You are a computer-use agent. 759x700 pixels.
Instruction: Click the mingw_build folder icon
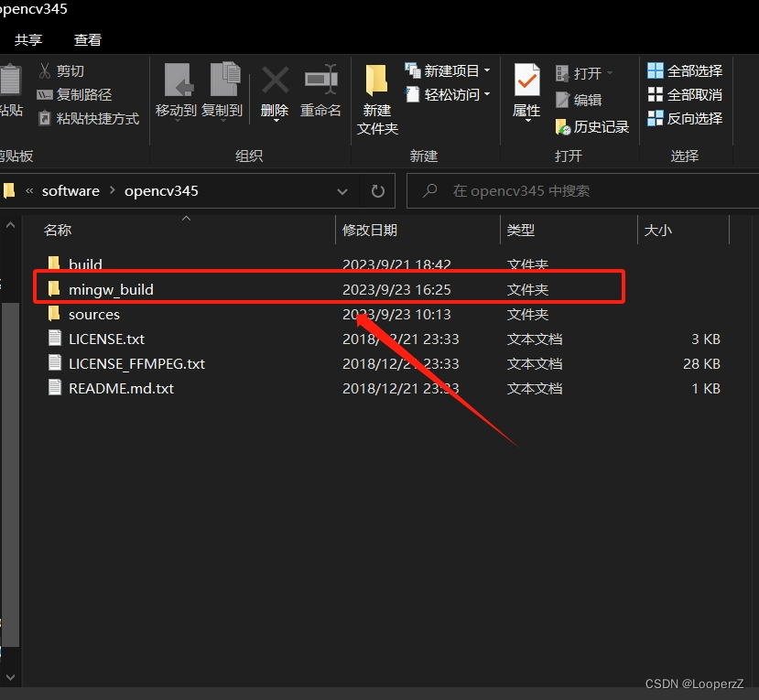click(x=54, y=289)
